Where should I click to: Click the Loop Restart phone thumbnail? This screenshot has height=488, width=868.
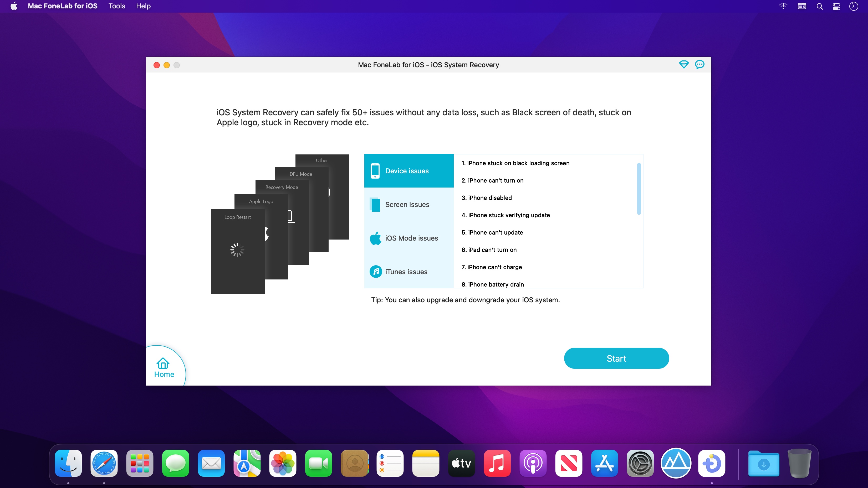coord(238,251)
